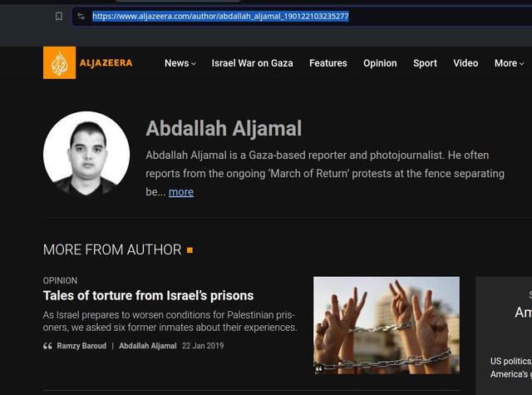This screenshot has height=395, width=532.
Task: Open 'Tales of torture from Israel's prisons' article
Action: point(148,295)
